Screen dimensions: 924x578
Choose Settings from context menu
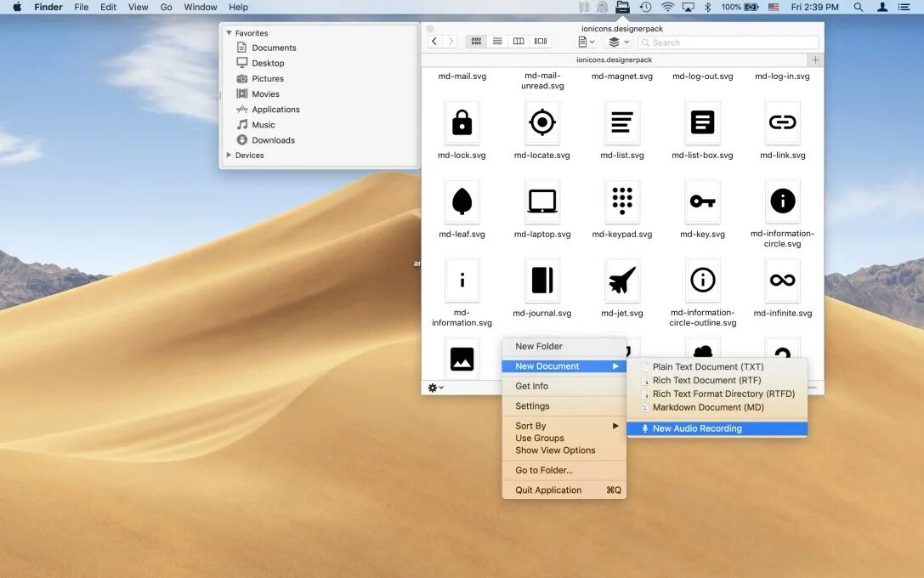(x=564, y=406)
